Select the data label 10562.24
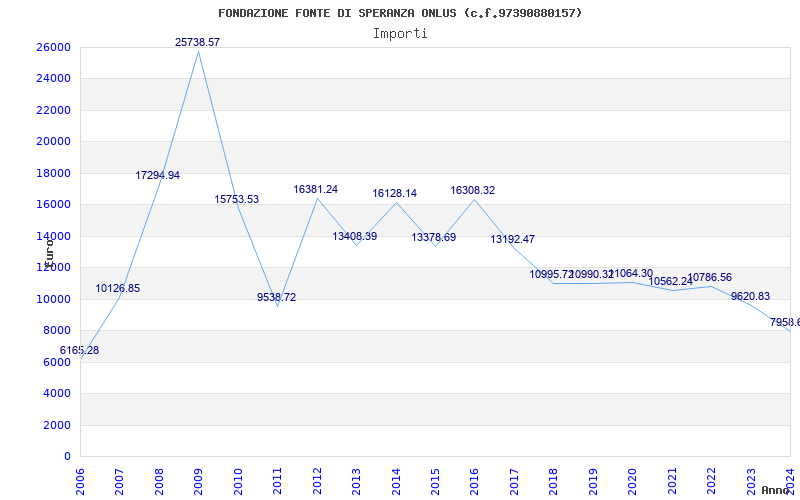This screenshot has width=800, height=500. 670,282
